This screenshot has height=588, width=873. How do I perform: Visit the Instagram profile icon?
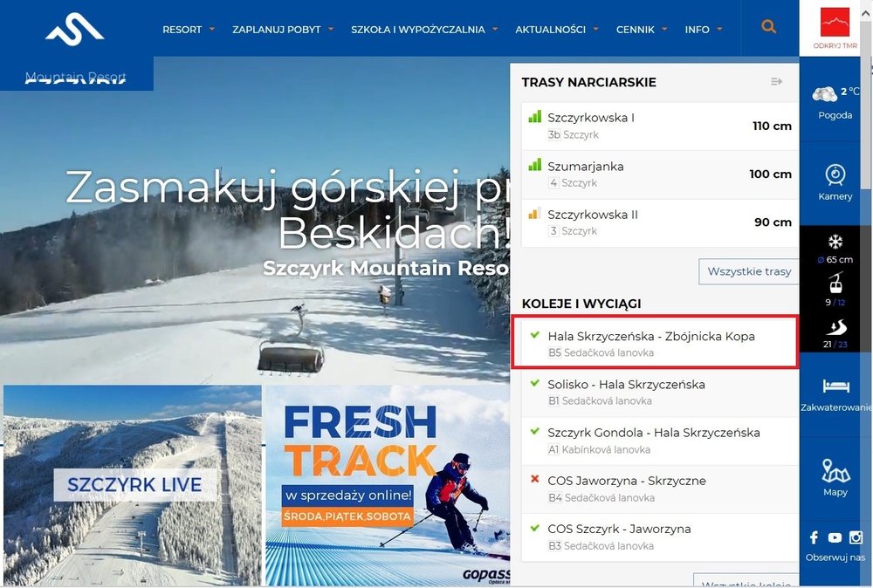point(856,537)
